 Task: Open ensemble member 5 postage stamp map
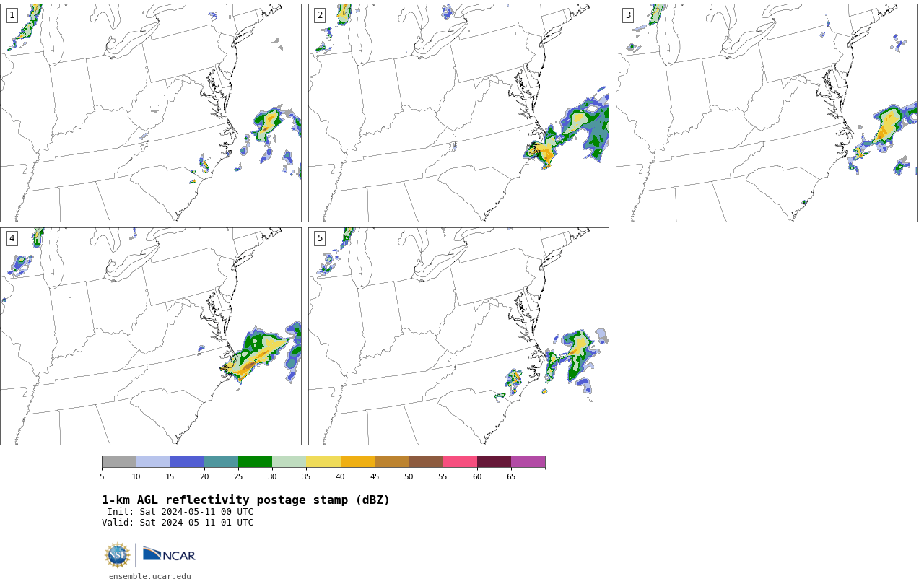point(458,336)
